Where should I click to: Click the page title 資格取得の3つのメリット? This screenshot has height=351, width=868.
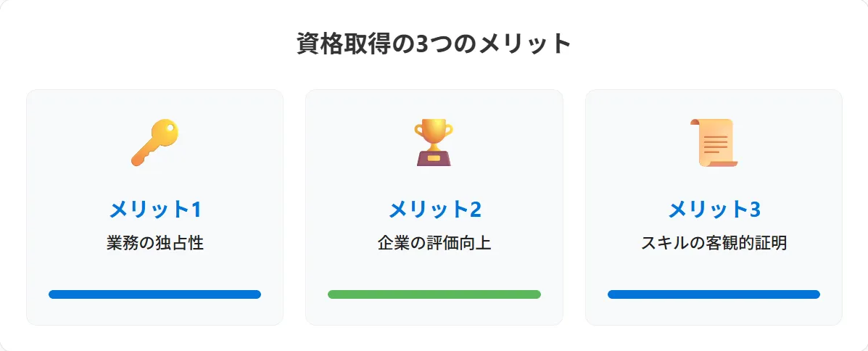click(434, 44)
